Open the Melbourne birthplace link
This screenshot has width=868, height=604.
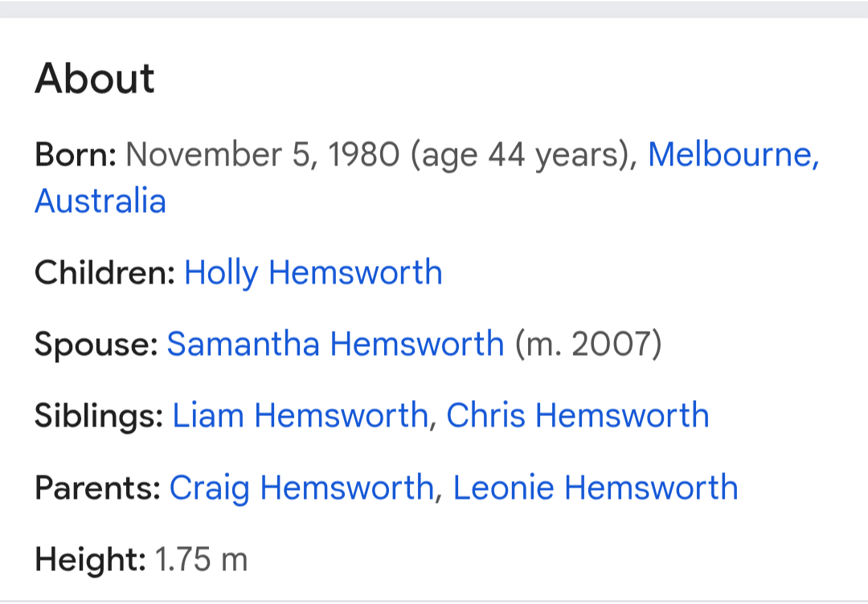[732, 154]
